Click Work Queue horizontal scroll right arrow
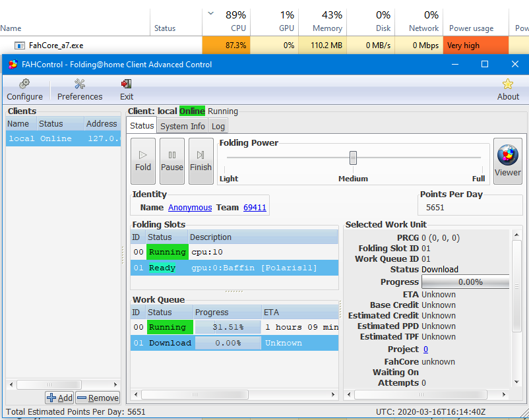This screenshot has width=529, height=420. 333,394
